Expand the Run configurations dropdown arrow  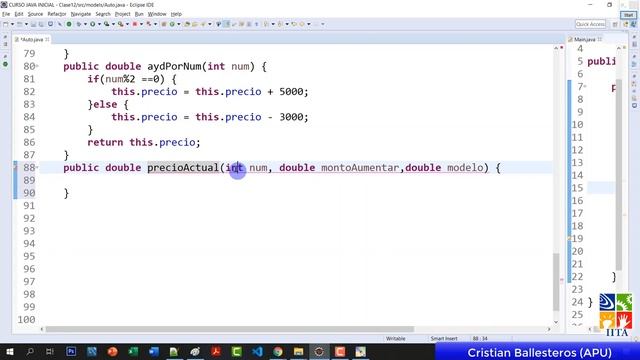coord(99,24)
